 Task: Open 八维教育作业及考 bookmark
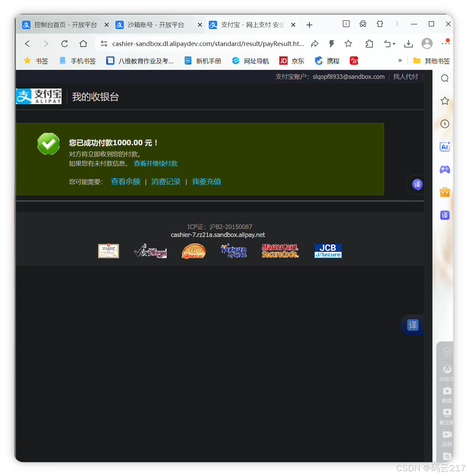point(140,61)
